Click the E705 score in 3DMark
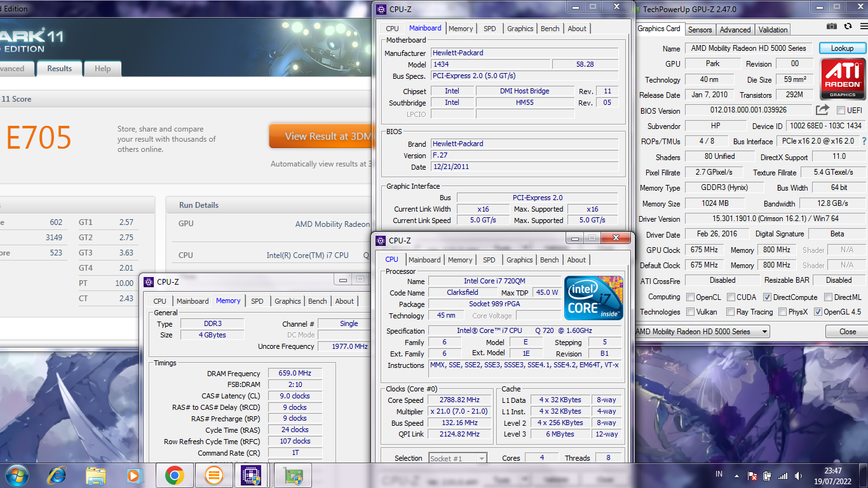The height and width of the screenshot is (488, 868). [39, 138]
